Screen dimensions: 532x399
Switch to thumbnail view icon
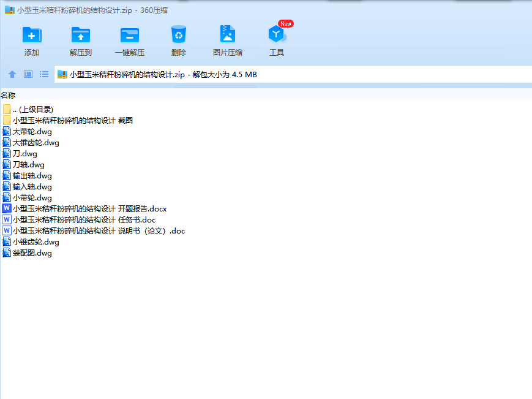28,74
